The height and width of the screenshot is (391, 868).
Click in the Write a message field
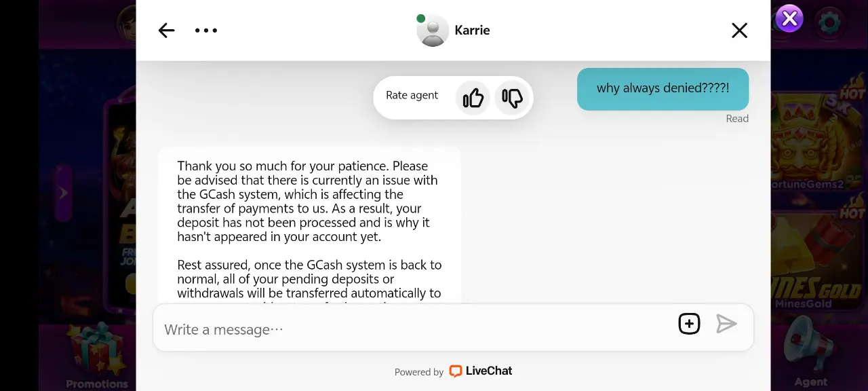click(414, 329)
